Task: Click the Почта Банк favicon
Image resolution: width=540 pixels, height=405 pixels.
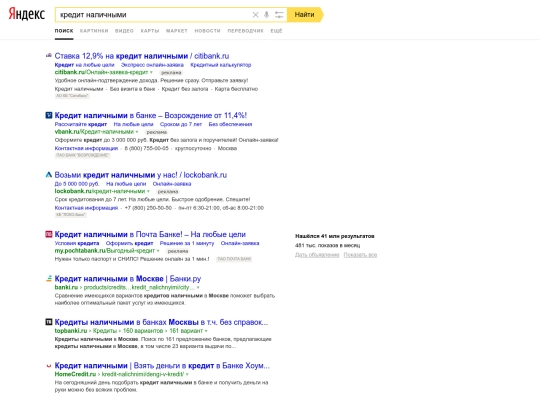Action: (x=49, y=234)
